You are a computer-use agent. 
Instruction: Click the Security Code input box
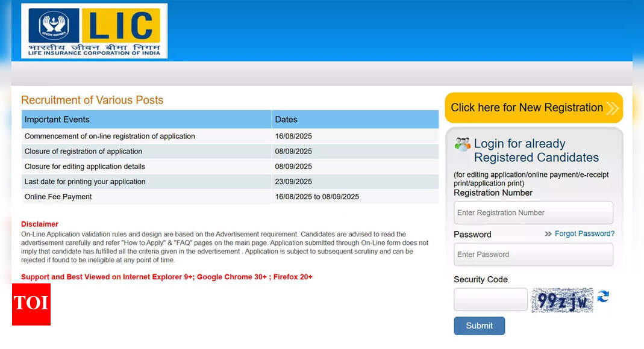(x=490, y=300)
